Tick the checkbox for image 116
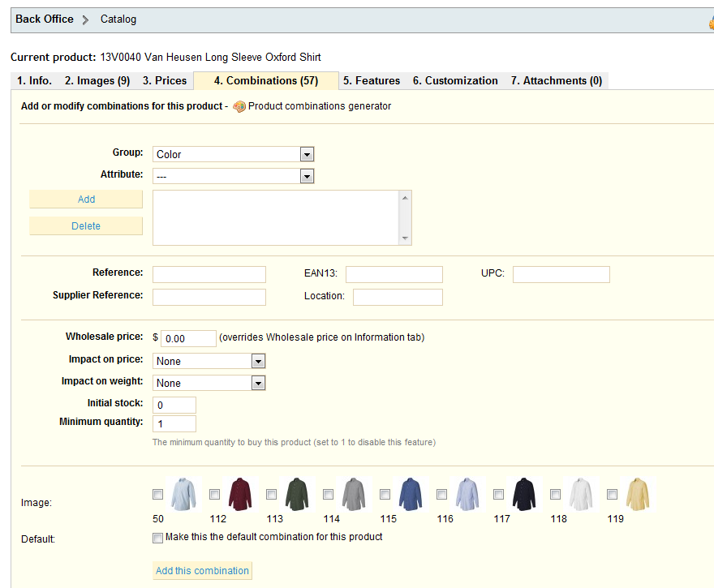 pyautogui.click(x=441, y=494)
